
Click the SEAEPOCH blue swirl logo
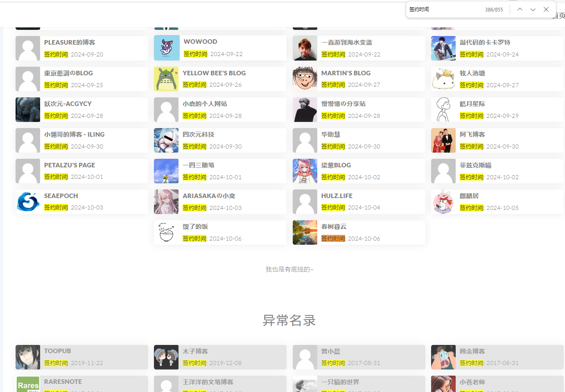(28, 202)
